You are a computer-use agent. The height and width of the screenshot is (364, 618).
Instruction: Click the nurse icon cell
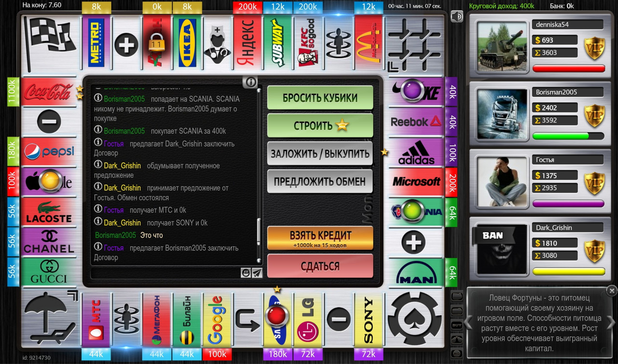click(x=218, y=43)
